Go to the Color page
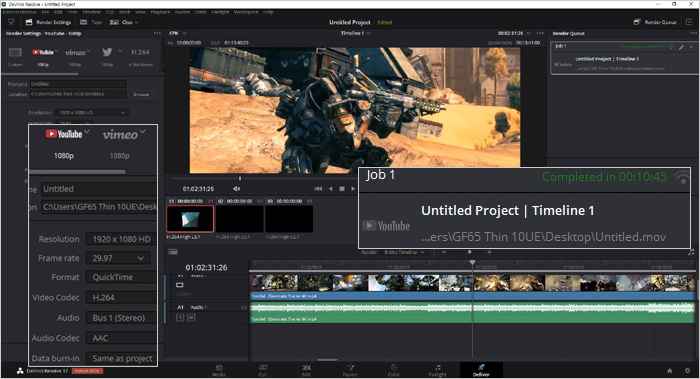Viewport: 700px width, 379px height. pyautogui.click(x=394, y=370)
